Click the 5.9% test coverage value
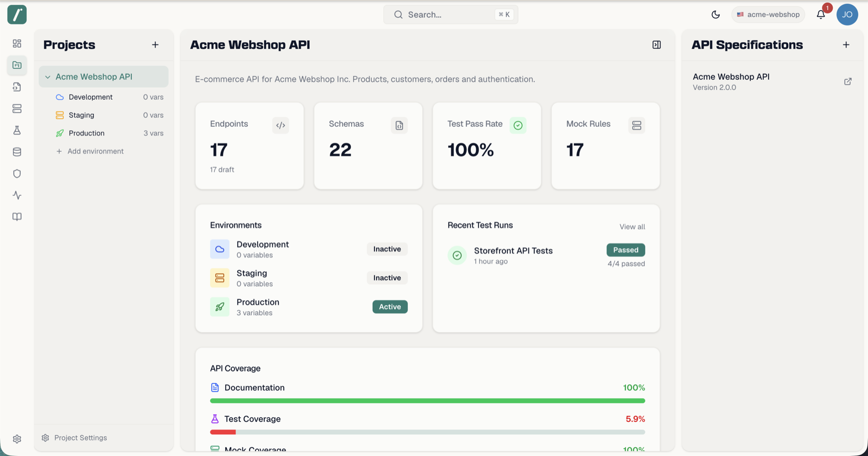The width and height of the screenshot is (868, 456). click(635, 419)
